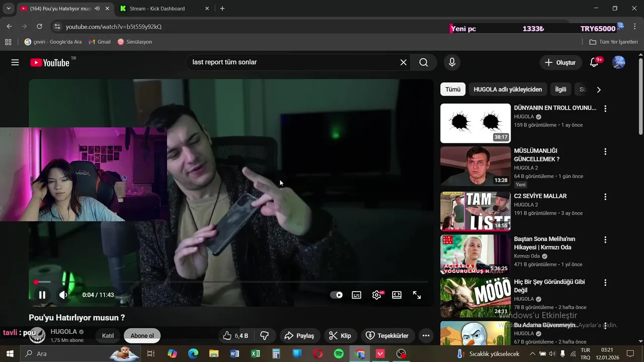Open C2 SEVİYE MALLAR video thumbnail
This screenshot has width=644, height=362.
(x=475, y=211)
